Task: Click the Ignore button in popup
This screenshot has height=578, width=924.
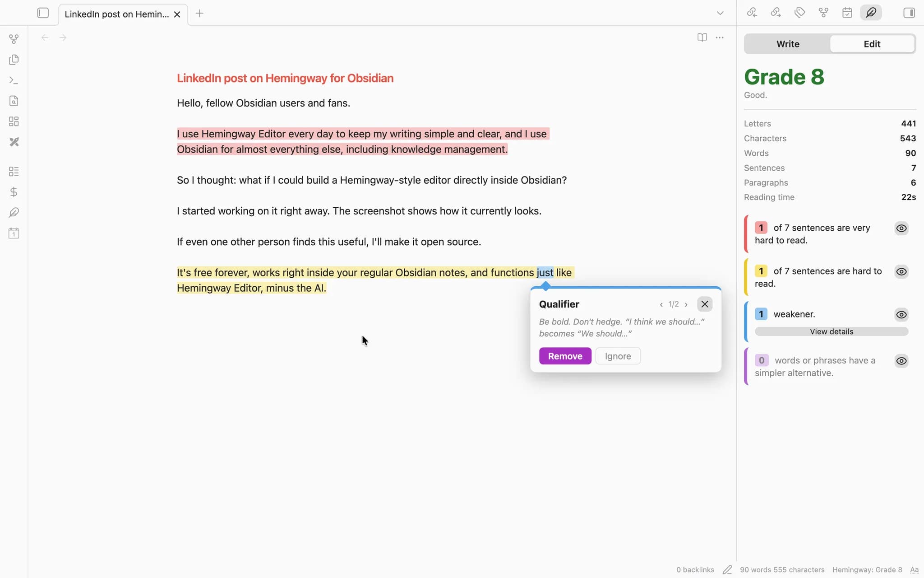Action: click(x=618, y=356)
